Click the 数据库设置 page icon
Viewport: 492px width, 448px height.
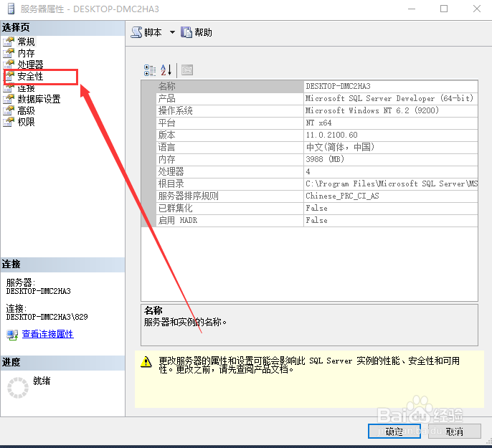pyautogui.click(x=9, y=99)
